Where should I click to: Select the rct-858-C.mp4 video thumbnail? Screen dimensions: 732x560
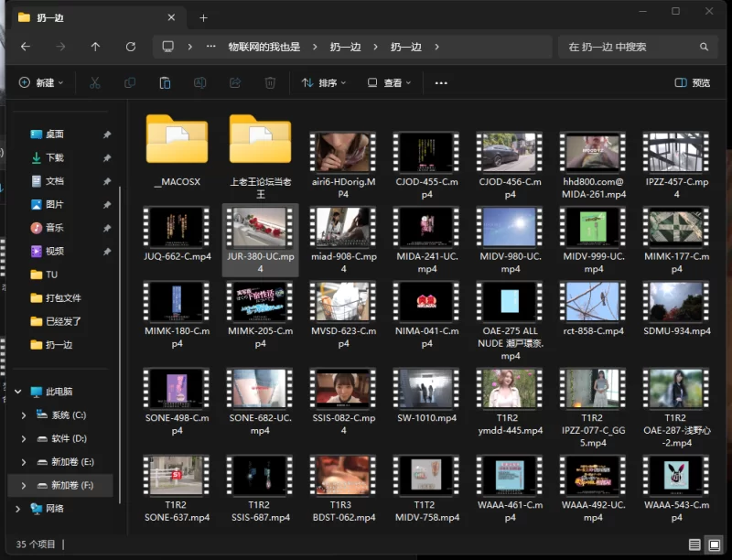pos(593,301)
